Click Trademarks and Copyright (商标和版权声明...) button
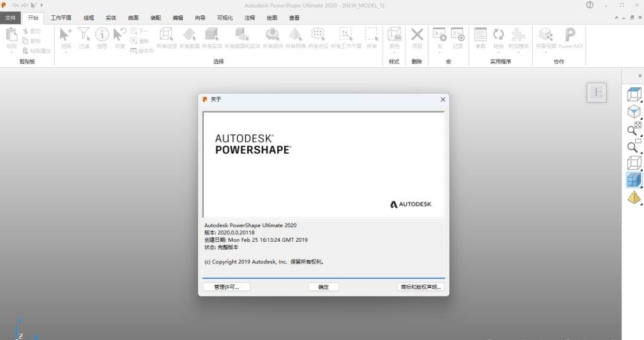Image resolution: width=644 pixels, height=340 pixels. [x=421, y=287]
